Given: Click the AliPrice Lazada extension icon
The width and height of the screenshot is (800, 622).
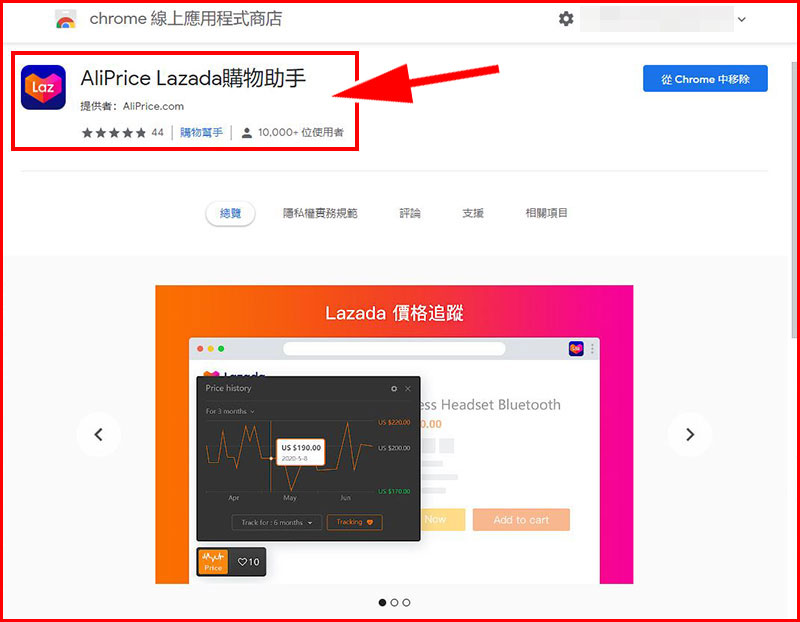Looking at the screenshot, I should click(43, 87).
